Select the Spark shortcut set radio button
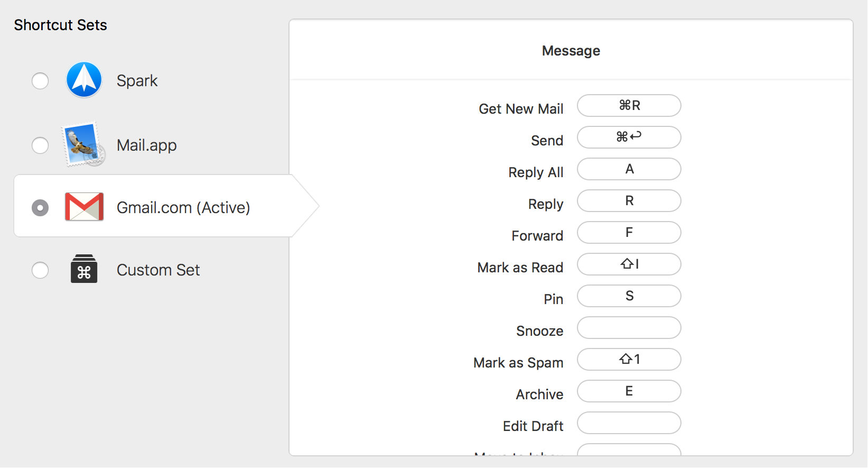This screenshot has height=468, width=868. pos(40,81)
